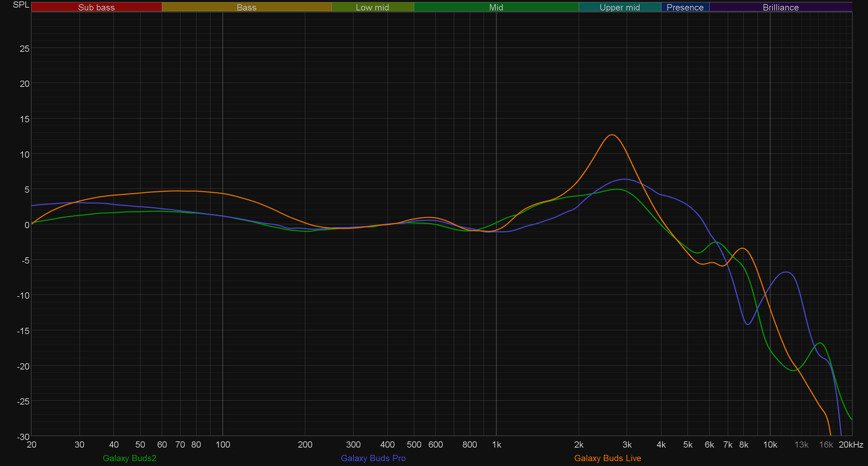868x466 pixels.
Task: Click the Upper mid band label
Action: (619, 7)
